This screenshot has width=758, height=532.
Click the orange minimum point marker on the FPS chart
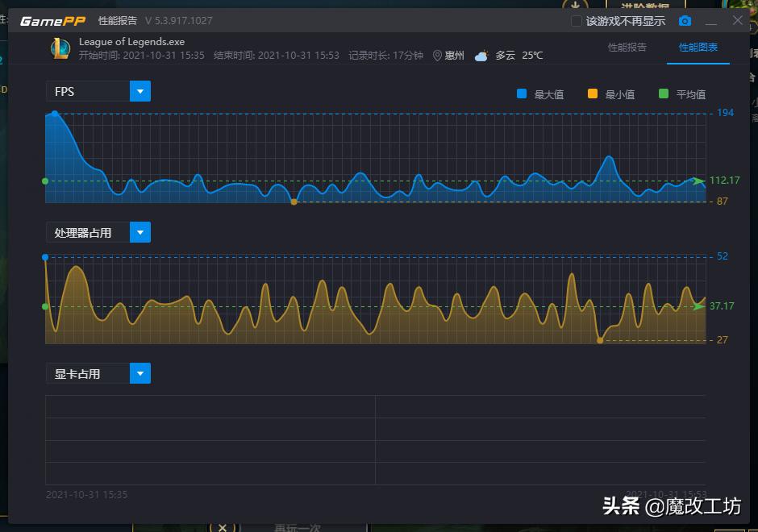click(294, 202)
